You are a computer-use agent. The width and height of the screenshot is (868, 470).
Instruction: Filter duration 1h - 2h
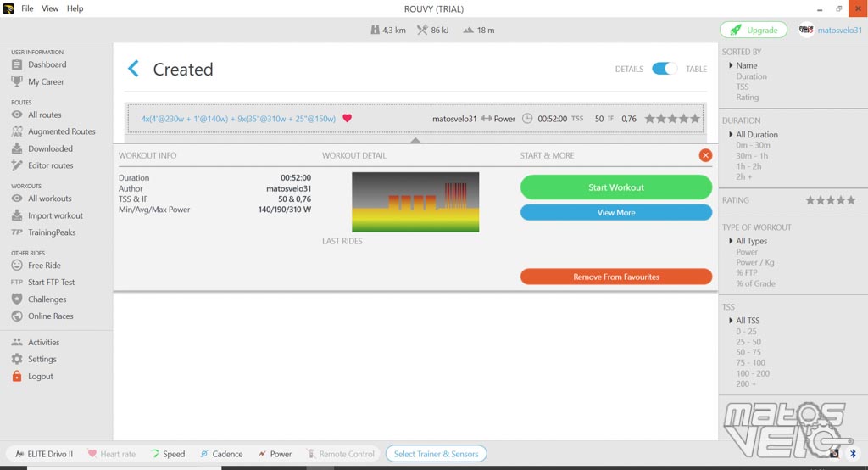748,166
